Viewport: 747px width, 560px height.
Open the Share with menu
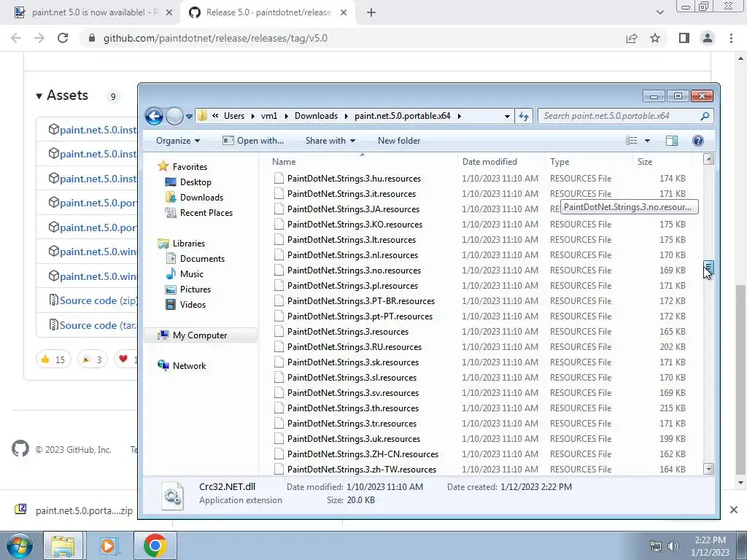[330, 141]
